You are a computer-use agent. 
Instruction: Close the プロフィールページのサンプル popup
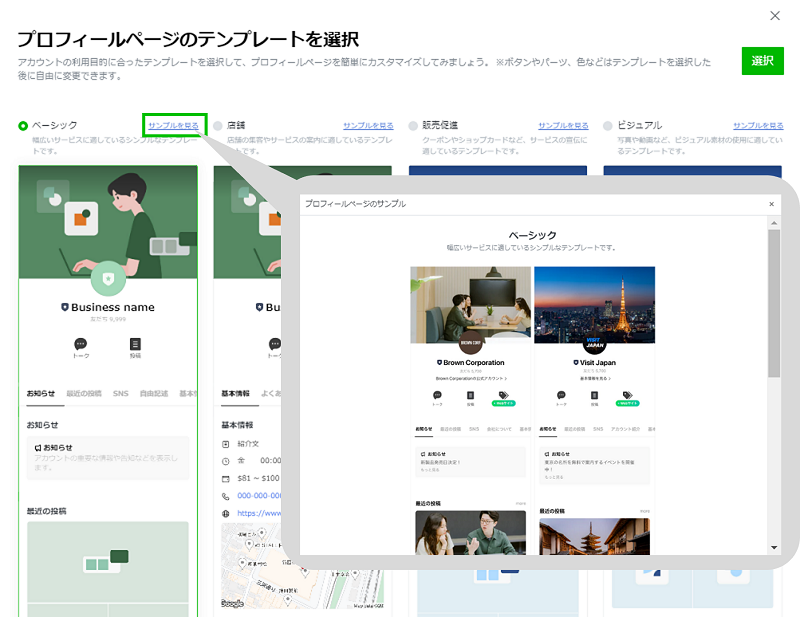(771, 204)
